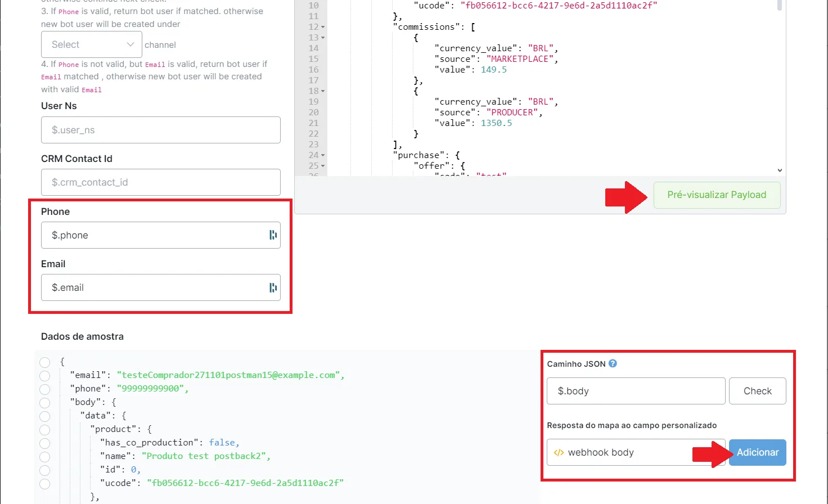Click the "commissions" key in code editor
Image resolution: width=828 pixels, height=504 pixels.
[426, 27]
